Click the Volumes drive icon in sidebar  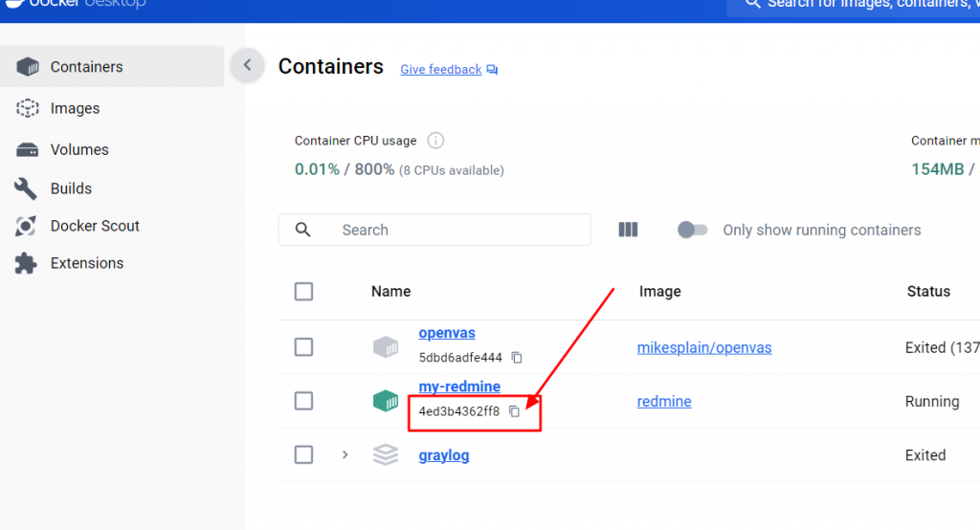pyautogui.click(x=28, y=150)
